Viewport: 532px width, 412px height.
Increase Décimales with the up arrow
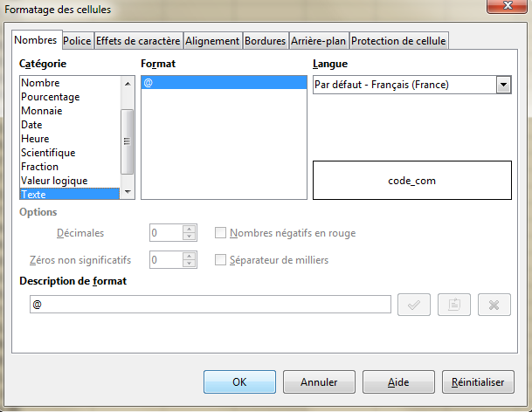tap(190, 229)
